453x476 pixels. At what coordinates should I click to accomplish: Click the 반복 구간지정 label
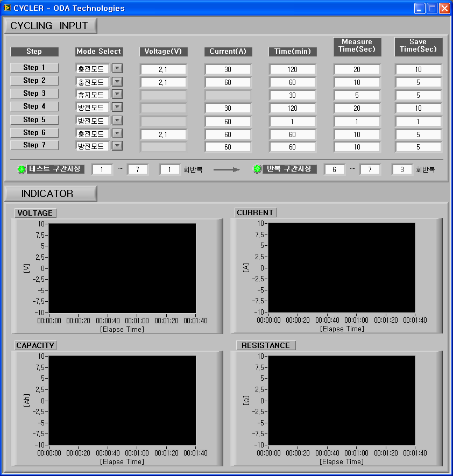click(289, 169)
